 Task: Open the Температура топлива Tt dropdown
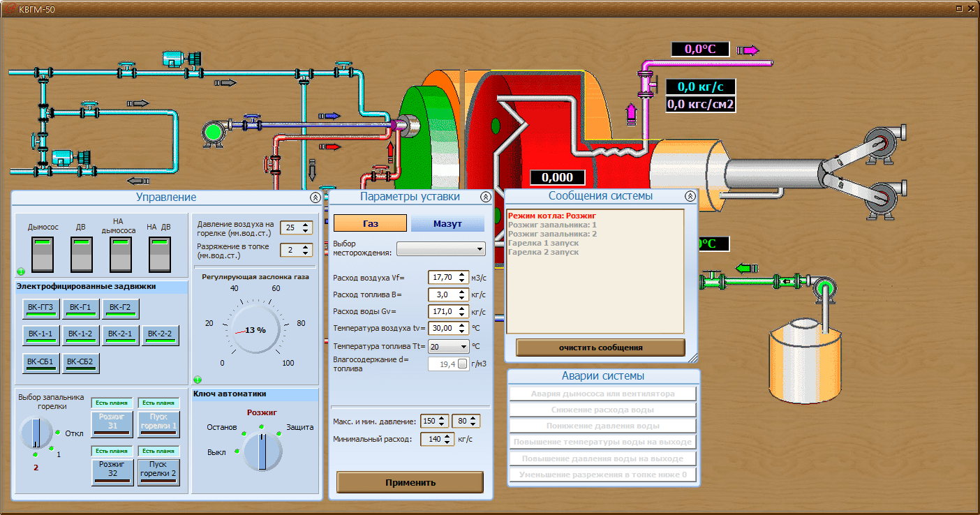[449, 346]
